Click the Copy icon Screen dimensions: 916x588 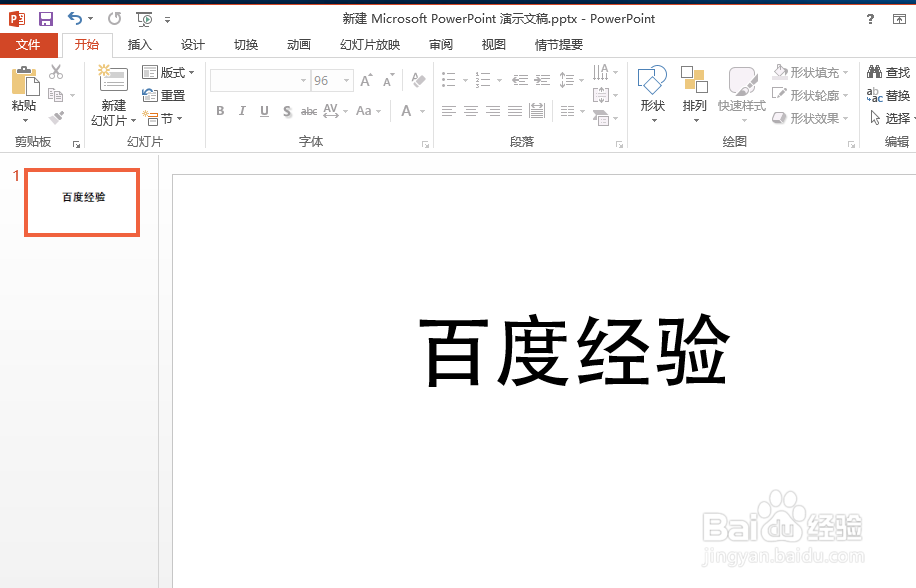point(56,95)
